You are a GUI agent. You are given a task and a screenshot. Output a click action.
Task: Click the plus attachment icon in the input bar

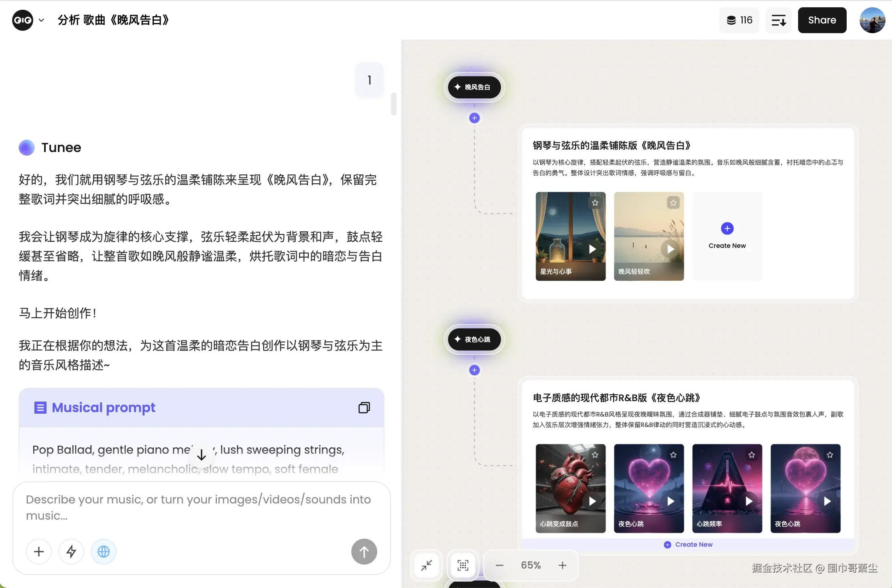[x=39, y=551]
